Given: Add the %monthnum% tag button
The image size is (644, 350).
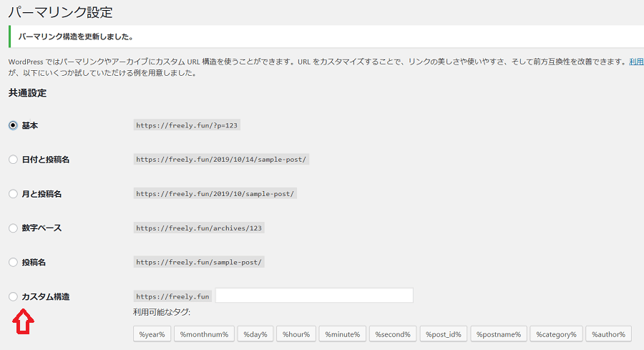Looking at the screenshot, I should (204, 334).
